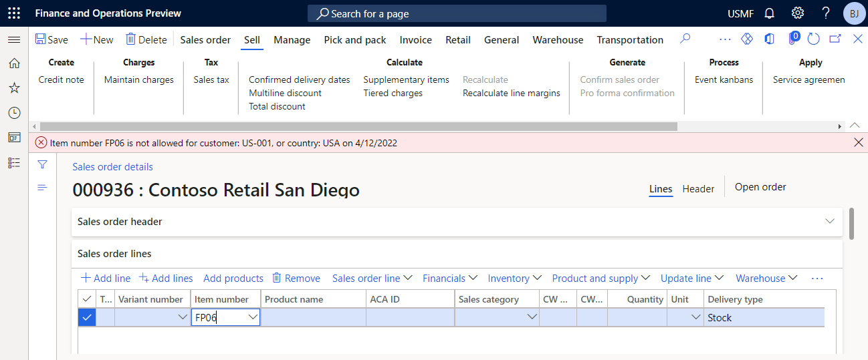
Task: Dismiss the FP06 error message
Action: point(859,142)
